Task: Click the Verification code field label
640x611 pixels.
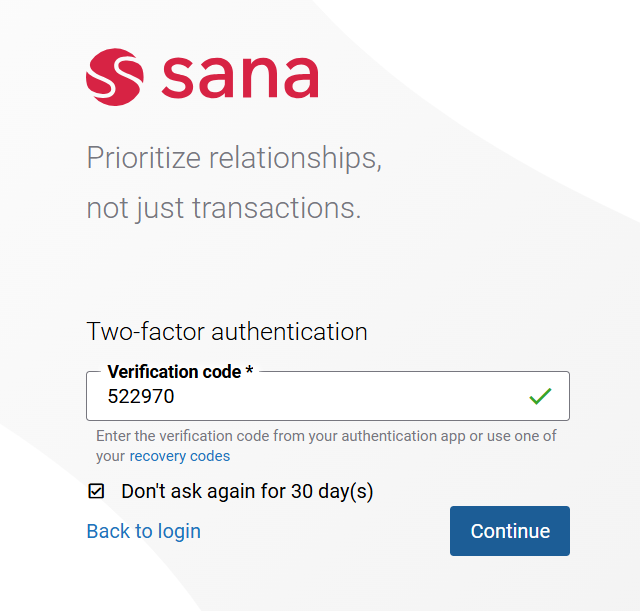Action: click(174, 372)
